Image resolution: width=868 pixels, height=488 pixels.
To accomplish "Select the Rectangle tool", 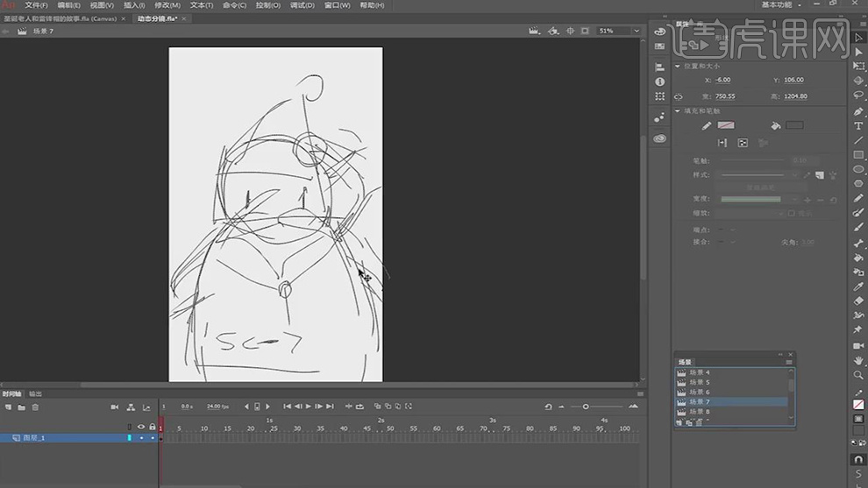I will [x=858, y=155].
